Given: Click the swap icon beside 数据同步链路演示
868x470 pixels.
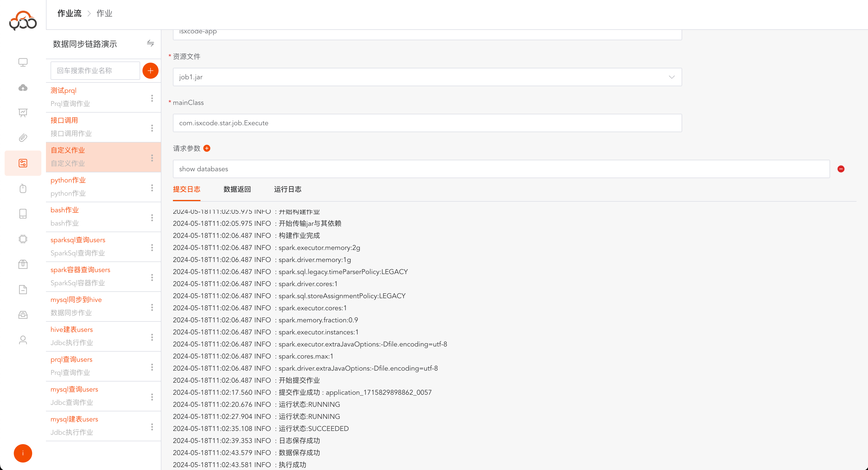Looking at the screenshot, I should pyautogui.click(x=150, y=43).
